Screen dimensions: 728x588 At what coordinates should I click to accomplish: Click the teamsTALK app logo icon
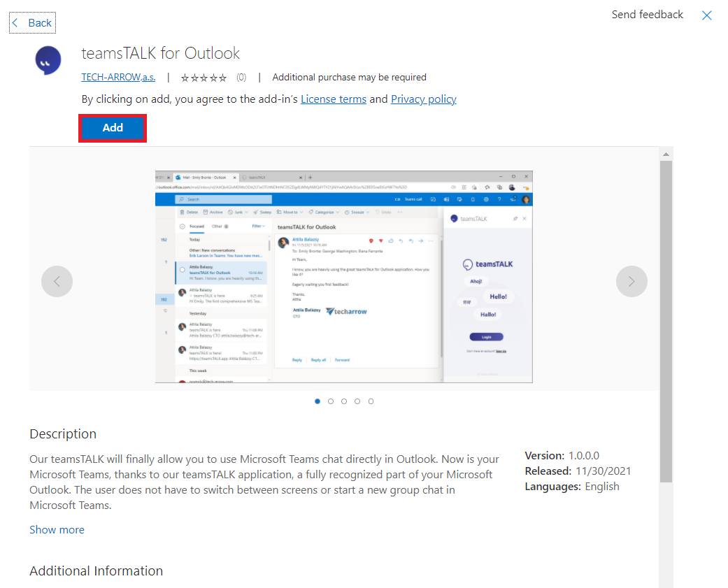point(48,62)
